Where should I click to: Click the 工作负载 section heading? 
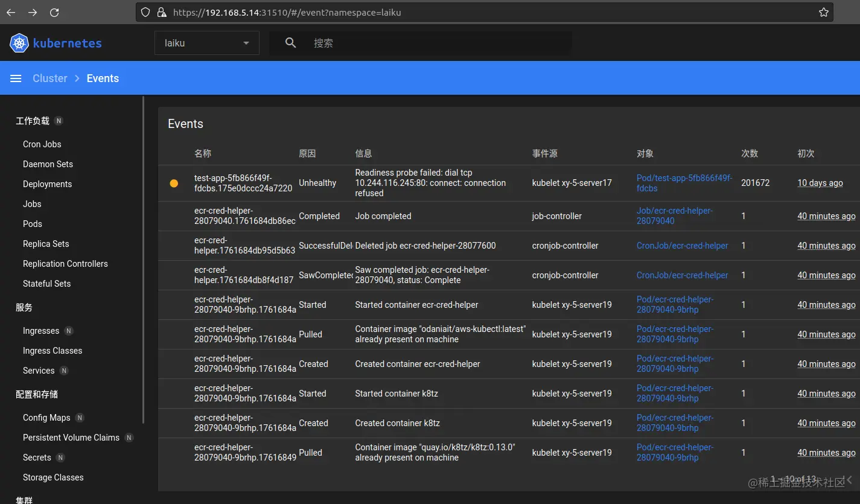tap(33, 121)
